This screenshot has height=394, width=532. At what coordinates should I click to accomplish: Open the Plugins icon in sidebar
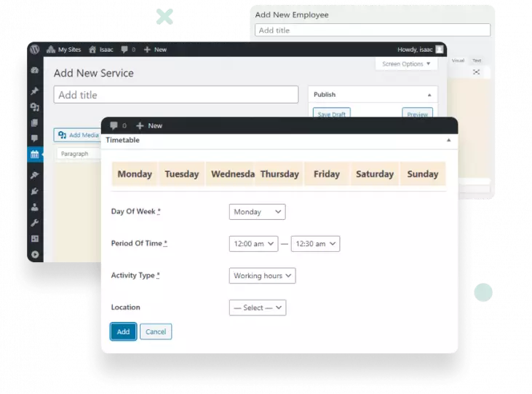pyautogui.click(x=35, y=192)
